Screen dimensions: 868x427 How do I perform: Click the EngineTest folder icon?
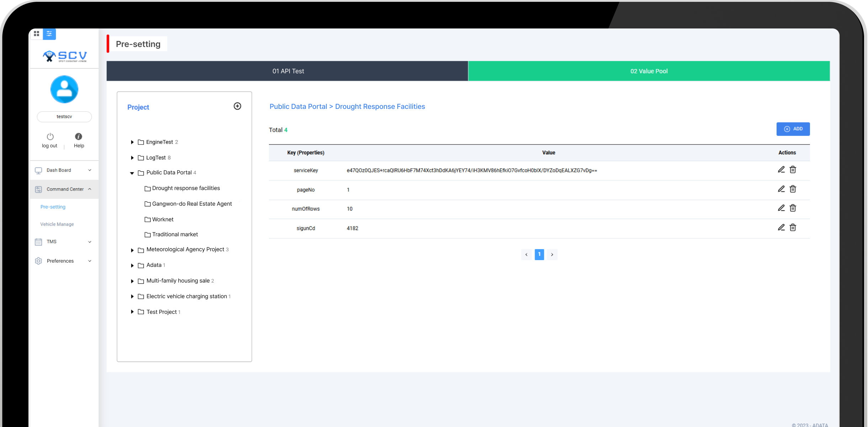[x=141, y=142]
